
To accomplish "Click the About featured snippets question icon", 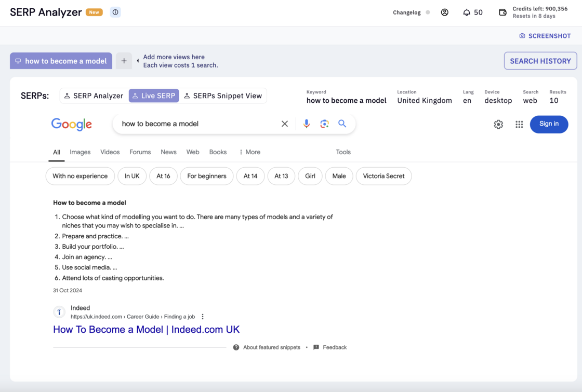I will pos(236,347).
